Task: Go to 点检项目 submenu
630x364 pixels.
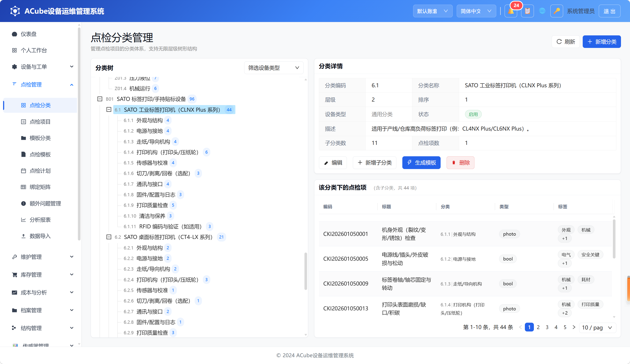Action: point(40,122)
